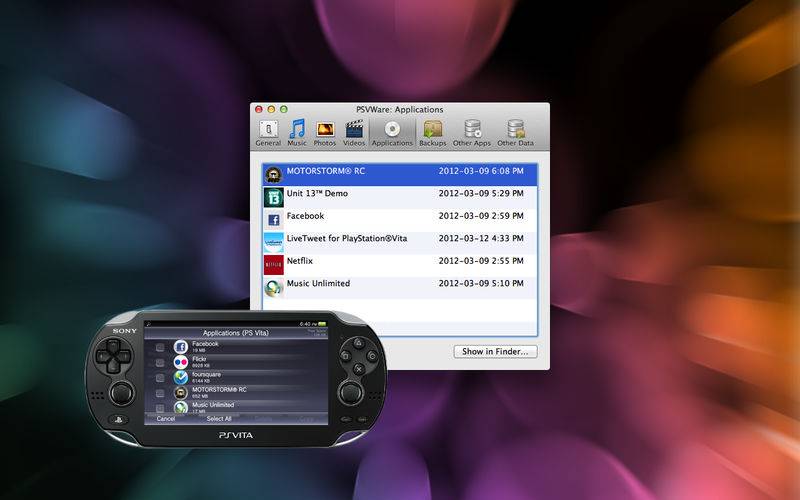Image resolution: width=800 pixels, height=500 pixels.
Task: Tap Select All on the Vita screen
Action: pos(219,419)
